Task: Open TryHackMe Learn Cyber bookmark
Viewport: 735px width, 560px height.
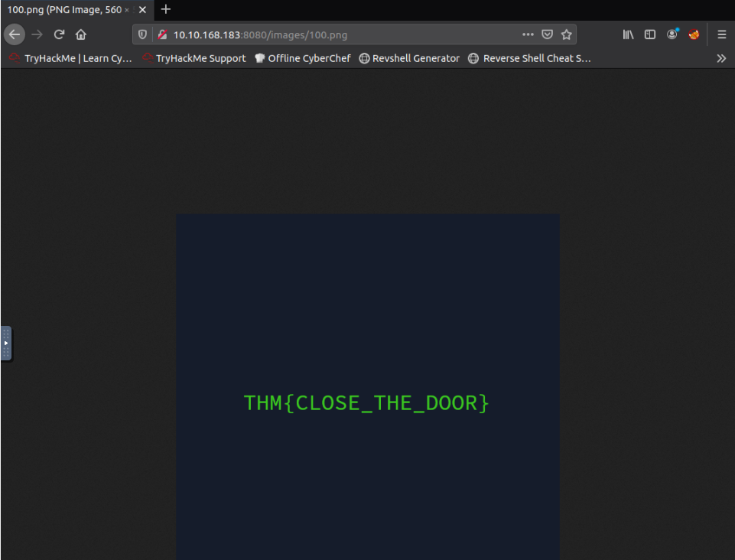Action: 71,59
